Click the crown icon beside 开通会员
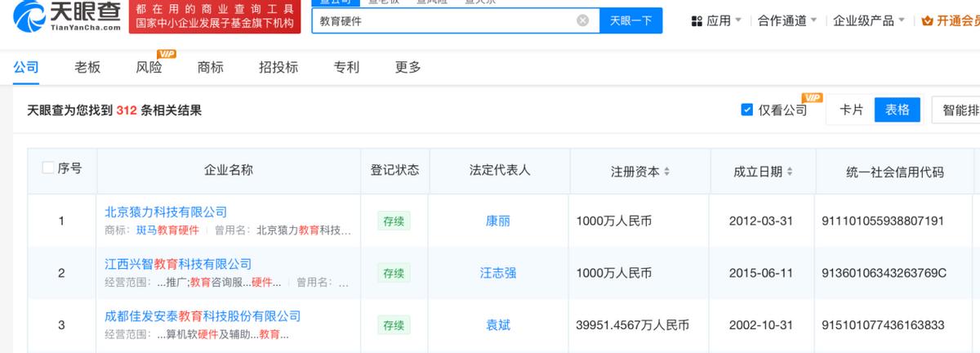Viewport: 980px width, 353px height. click(x=927, y=20)
